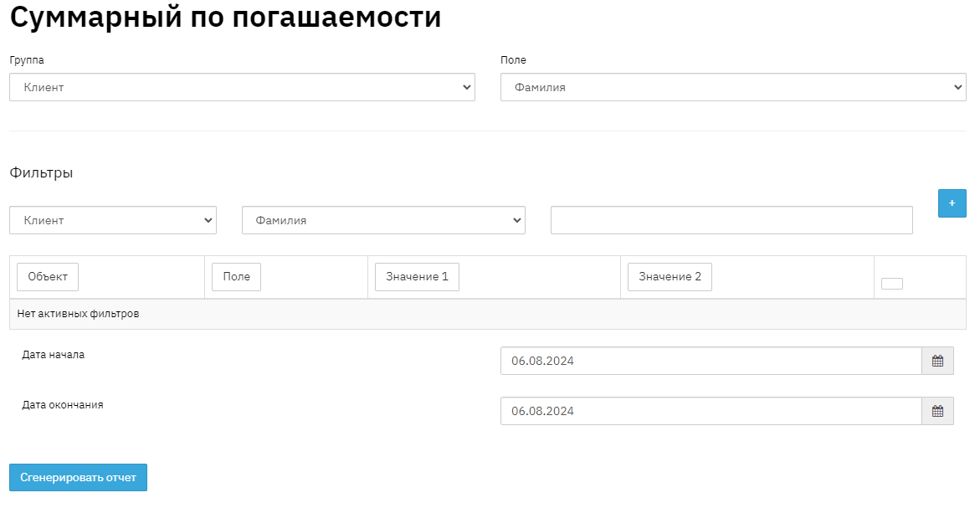Focus the Дата окончания date field
980x508 pixels.
[711, 411]
